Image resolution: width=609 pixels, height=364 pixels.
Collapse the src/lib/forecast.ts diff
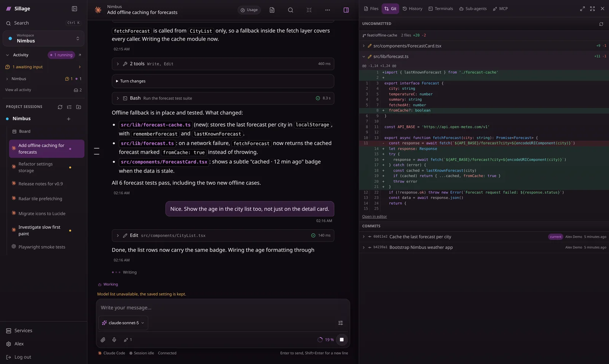tap(484, 57)
